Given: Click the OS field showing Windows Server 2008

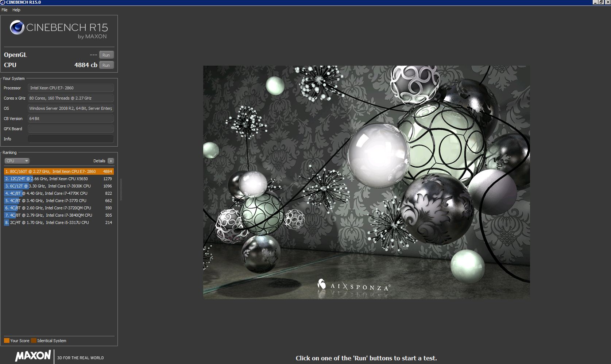Looking at the screenshot, I should [71, 108].
